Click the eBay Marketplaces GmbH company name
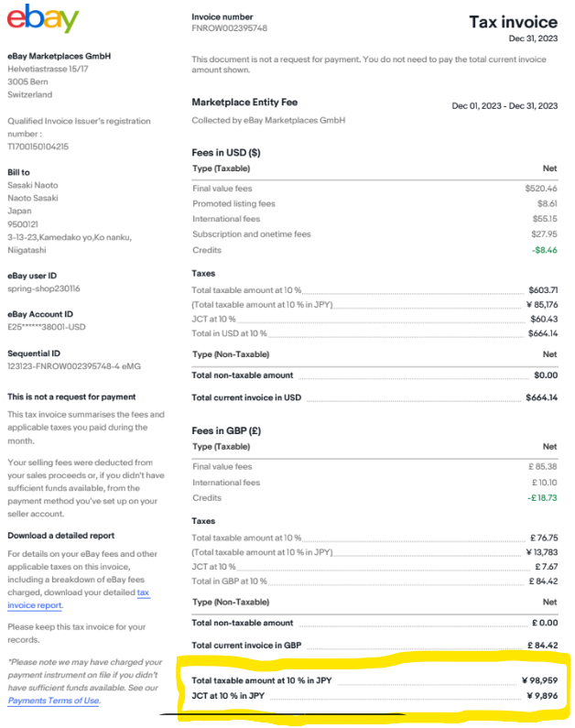Screen dimensions: 575x728 coord(59,56)
